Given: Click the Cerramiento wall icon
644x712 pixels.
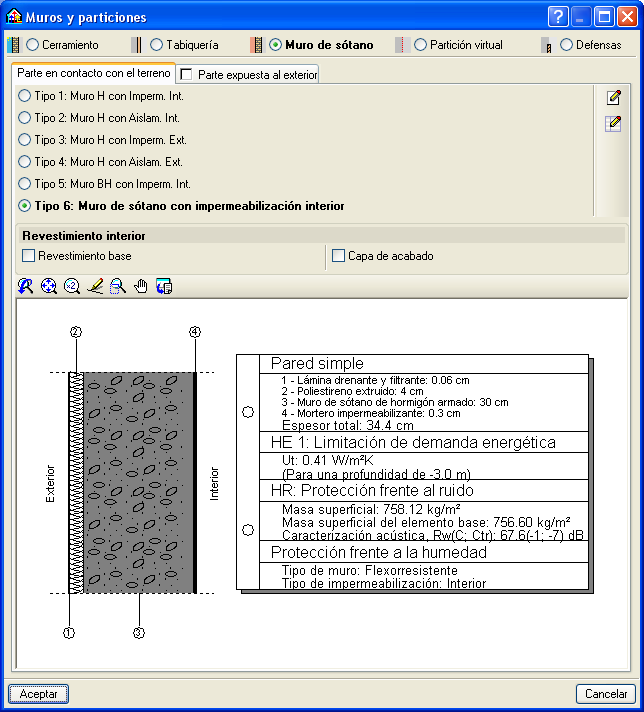Looking at the screenshot, I should point(15,45).
